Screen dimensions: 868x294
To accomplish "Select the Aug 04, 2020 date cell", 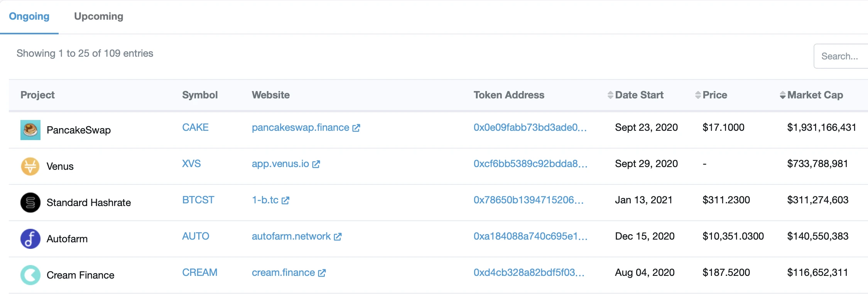I will coord(645,272).
